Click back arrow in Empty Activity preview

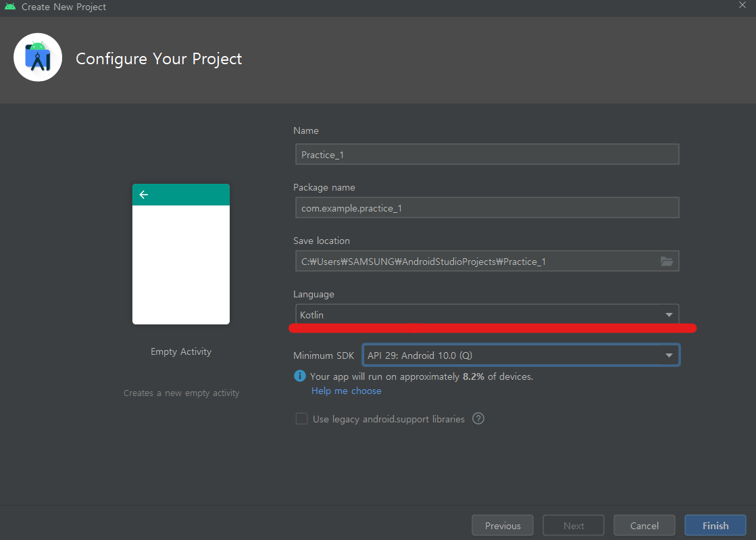tap(144, 194)
